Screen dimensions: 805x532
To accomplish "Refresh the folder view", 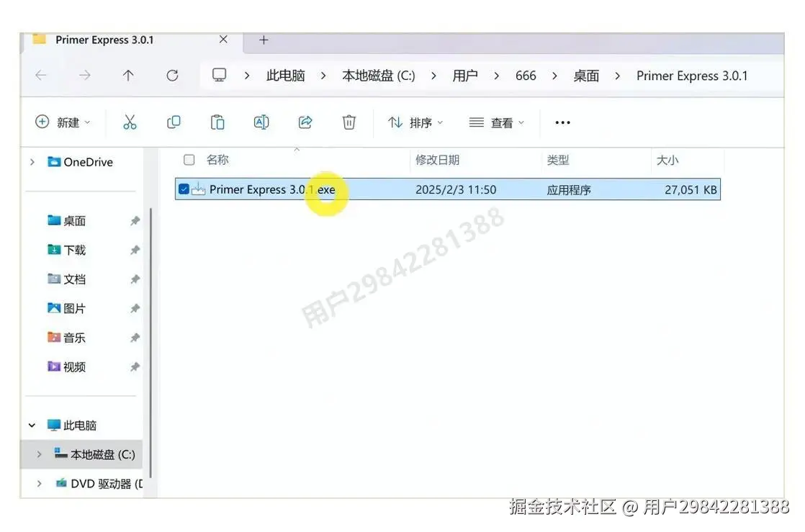I will 173,75.
